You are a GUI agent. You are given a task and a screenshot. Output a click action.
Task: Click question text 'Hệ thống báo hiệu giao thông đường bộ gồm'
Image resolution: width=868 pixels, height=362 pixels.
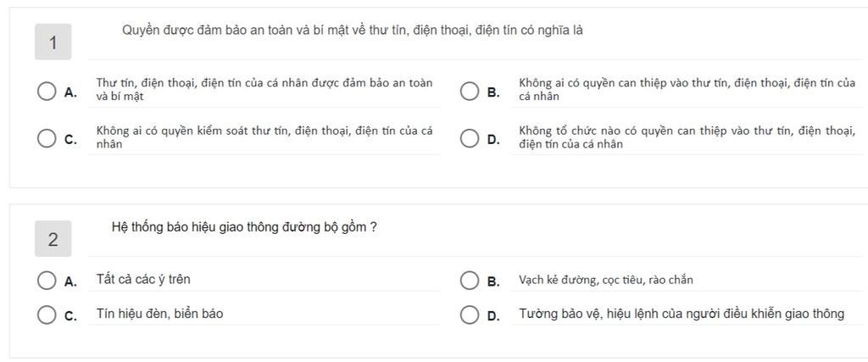click(245, 227)
